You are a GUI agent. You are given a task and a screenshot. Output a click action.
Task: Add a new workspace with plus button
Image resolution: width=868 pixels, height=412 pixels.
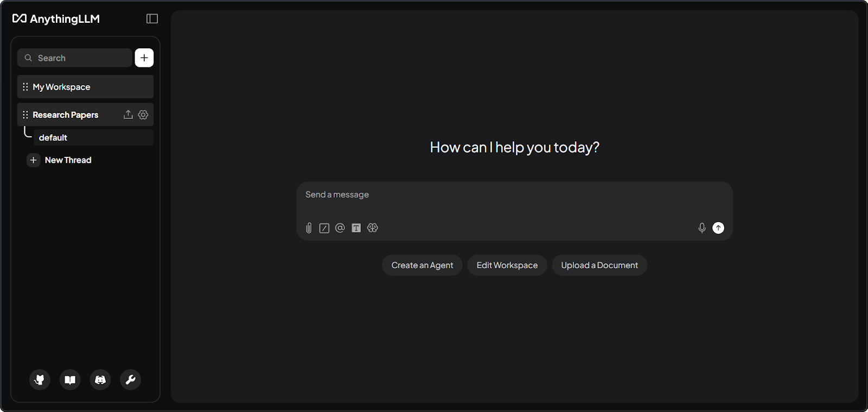(x=144, y=58)
